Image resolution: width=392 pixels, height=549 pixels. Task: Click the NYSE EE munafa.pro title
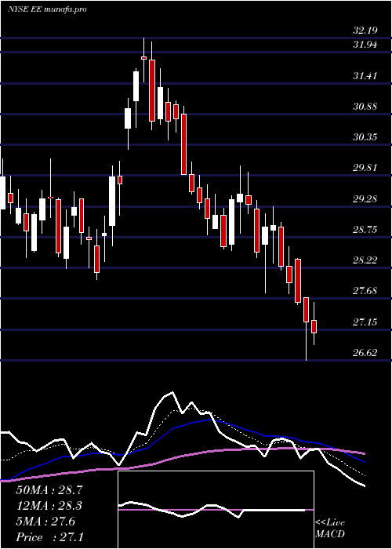coord(47,9)
